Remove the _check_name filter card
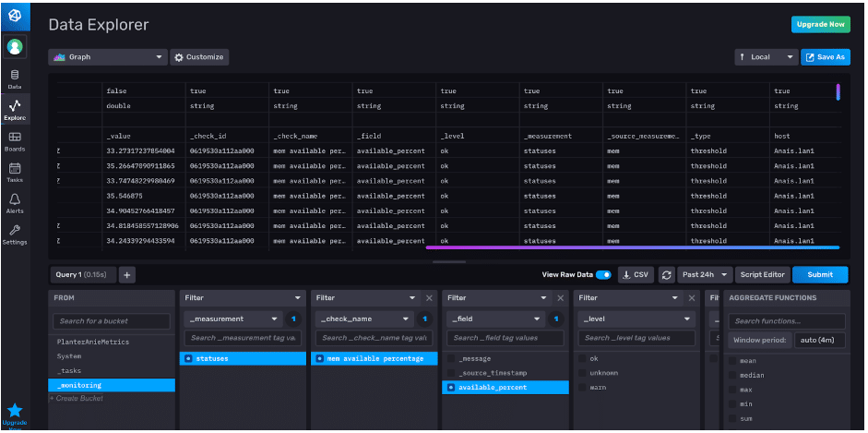868x433 pixels. tap(429, 298)
